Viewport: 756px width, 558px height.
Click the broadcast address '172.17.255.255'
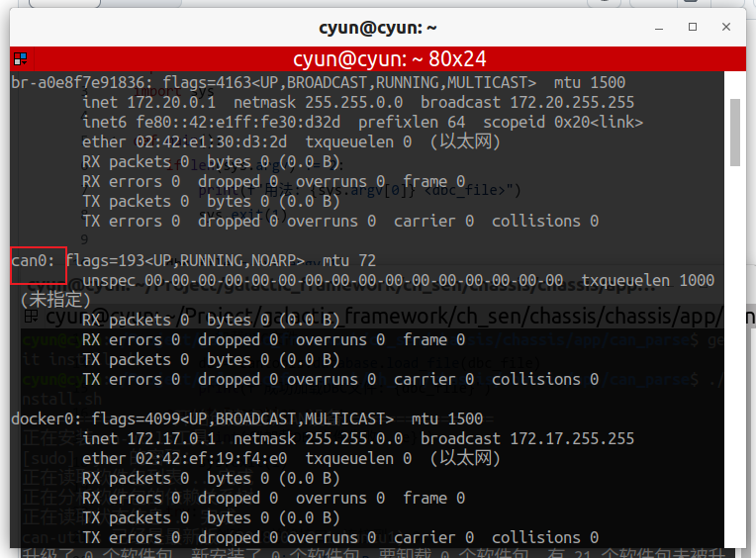572,438
